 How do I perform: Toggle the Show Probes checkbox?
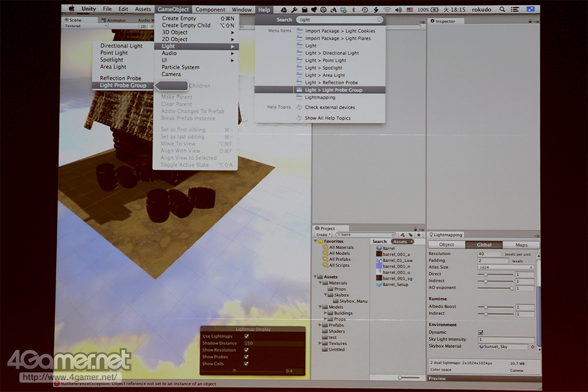pos(246,357)
